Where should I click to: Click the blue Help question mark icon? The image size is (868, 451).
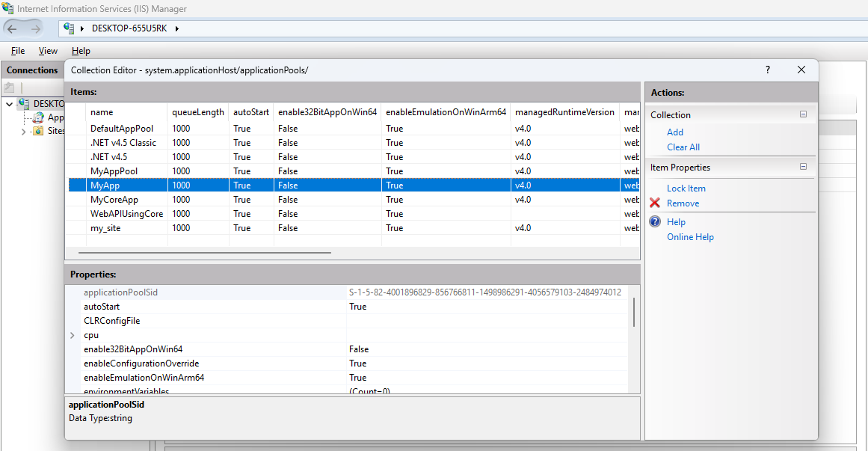(655, 222)
